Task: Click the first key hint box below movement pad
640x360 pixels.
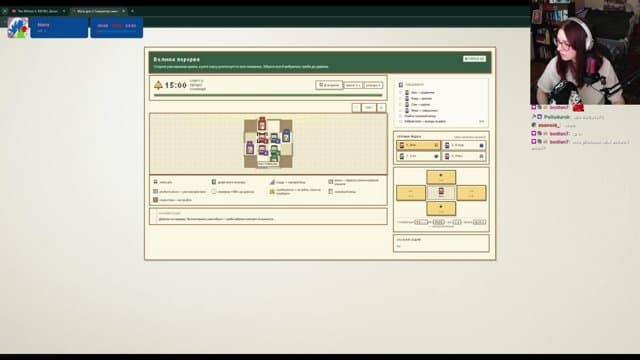Action: tap(421, 222)
